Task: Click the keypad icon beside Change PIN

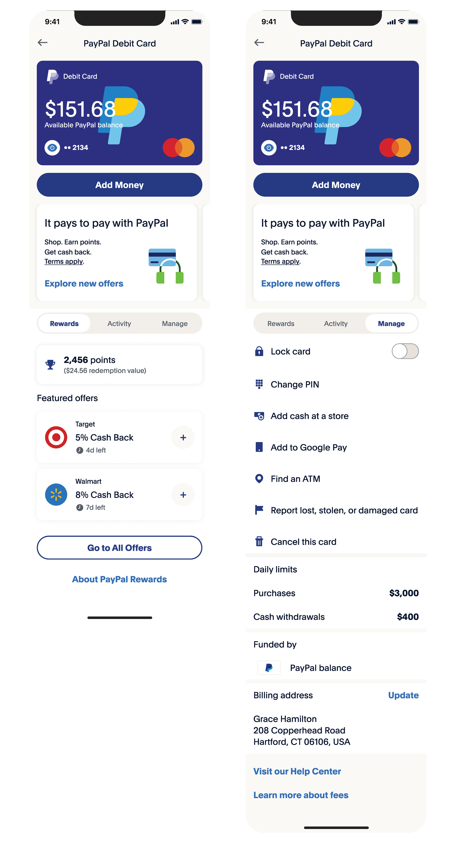Action: tap(259, 384)
